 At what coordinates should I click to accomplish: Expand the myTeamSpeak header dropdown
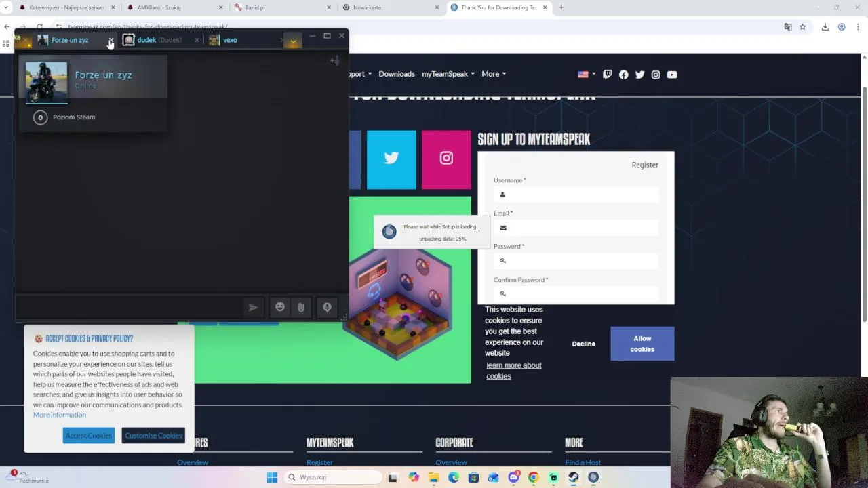(448, 74)
